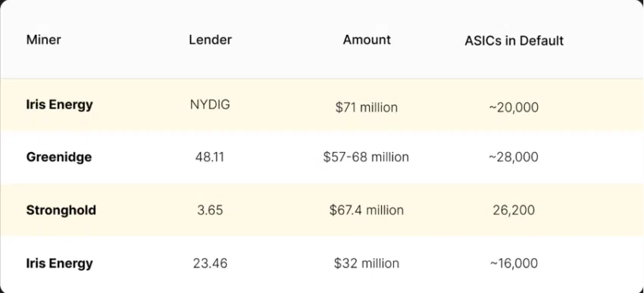
Task: Select the $67.4 million amount
Action: tap(367, 210)
